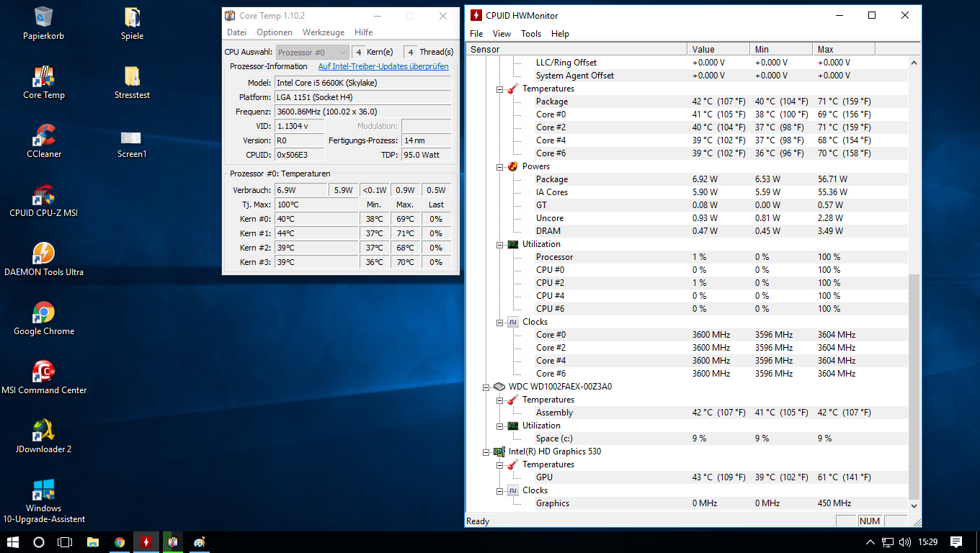Collapse the Intel(R) HD Graphics 530 node
Screen dimensions: 980x553
pos(486,451)
